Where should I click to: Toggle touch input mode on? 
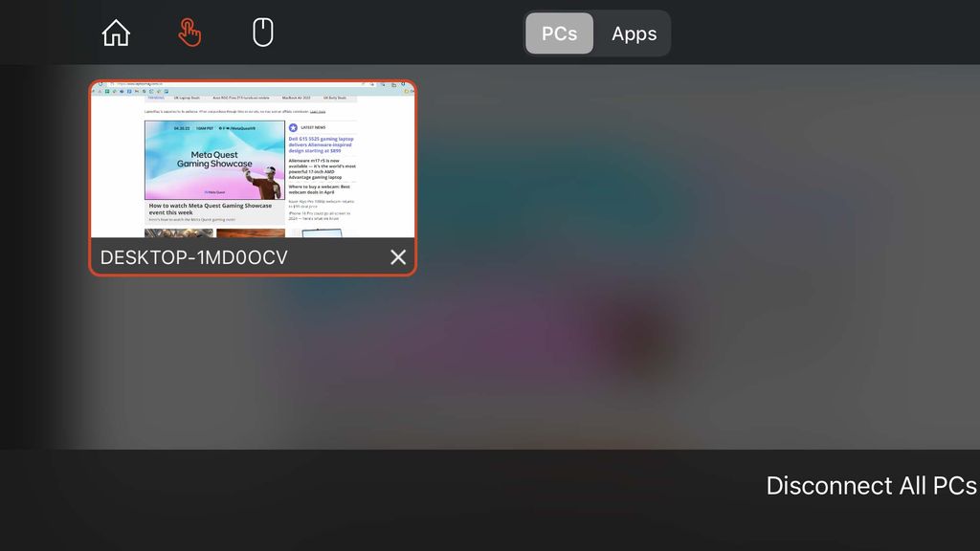(189, 32)
